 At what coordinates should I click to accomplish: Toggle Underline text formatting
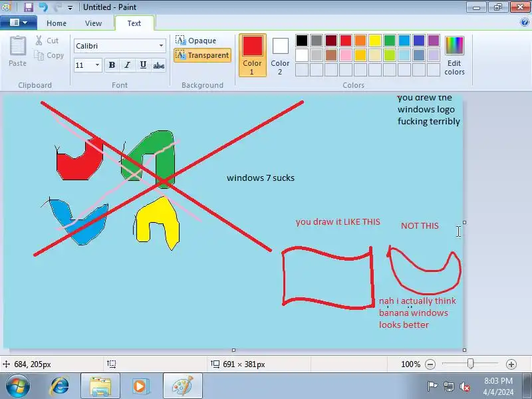tap(143, 65)
